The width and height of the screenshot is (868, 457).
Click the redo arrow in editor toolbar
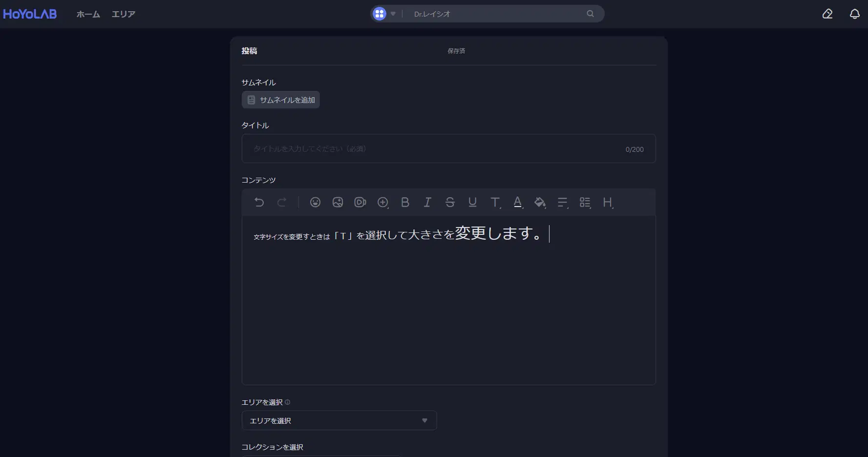click(282, 202)
